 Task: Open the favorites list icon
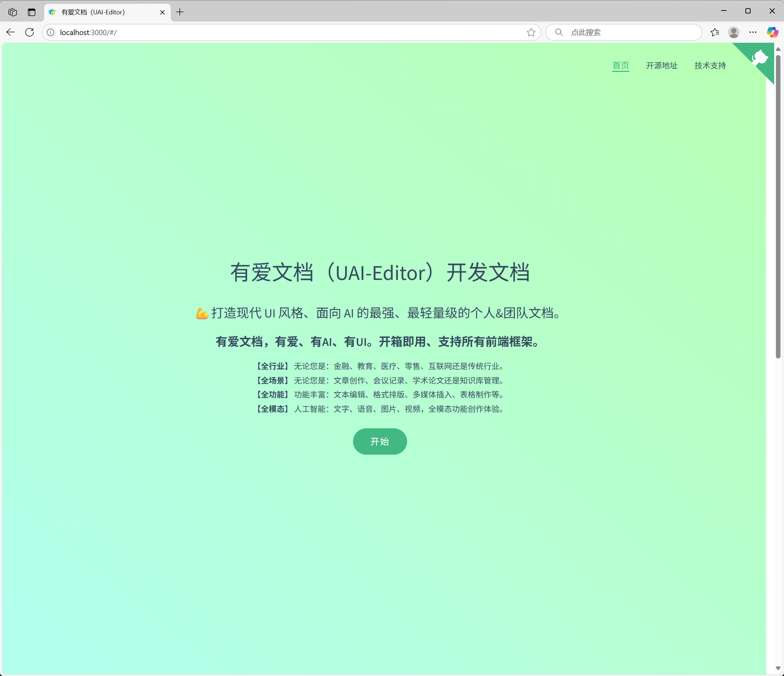pos(715,33)
